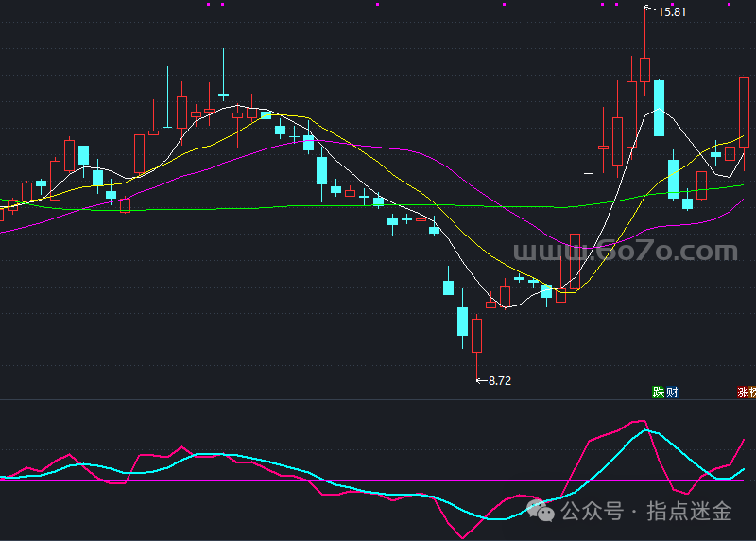Click the small white dash left of rally candles
The height and width of the screenshot is (541, 756).
589,173
